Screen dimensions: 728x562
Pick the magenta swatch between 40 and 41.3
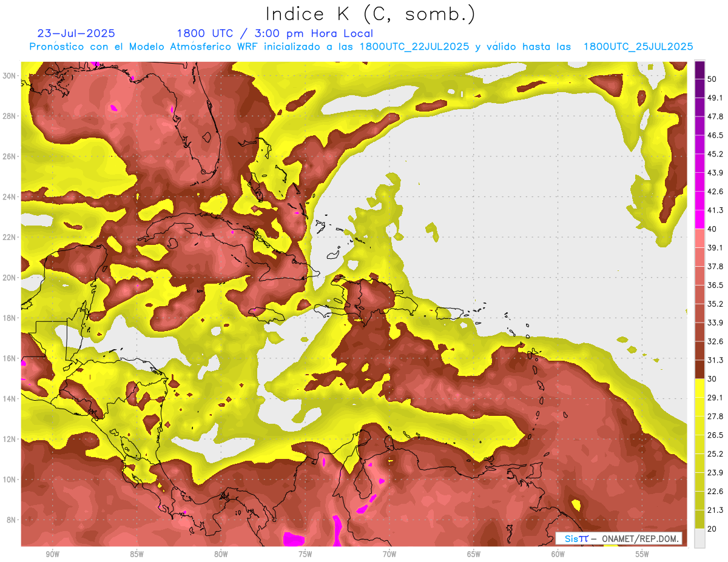pyautogui.click(x=699, y=219)
